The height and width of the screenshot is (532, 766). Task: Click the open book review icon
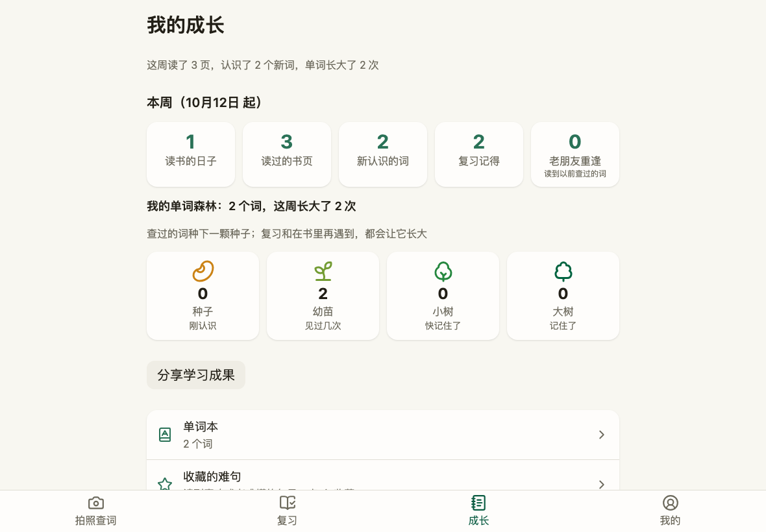click(x=287, y=503)
